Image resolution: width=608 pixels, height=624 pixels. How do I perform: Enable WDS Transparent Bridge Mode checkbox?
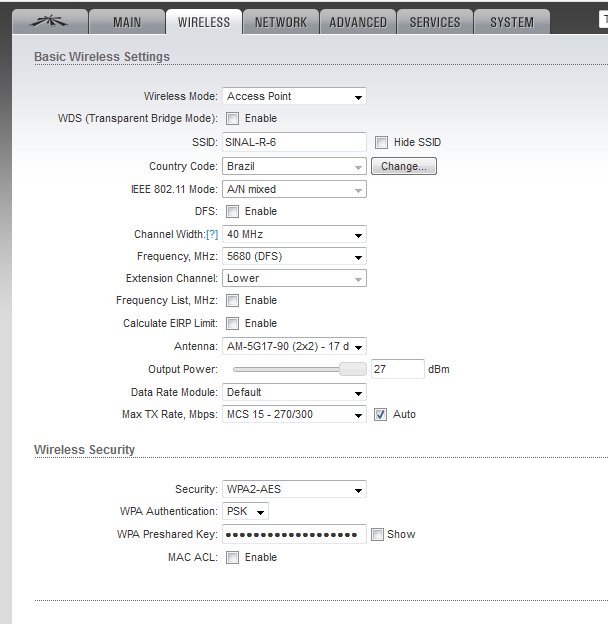pos(232,119)
